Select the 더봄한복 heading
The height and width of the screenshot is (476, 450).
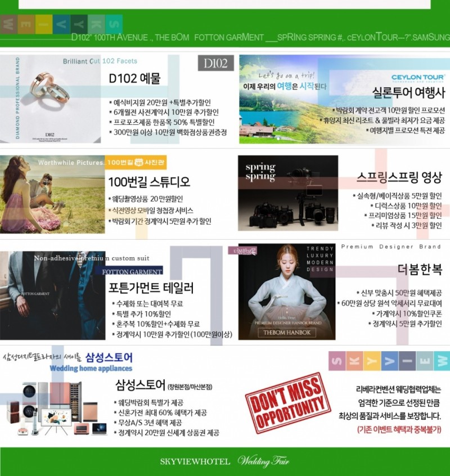click(x=420, y=270)
